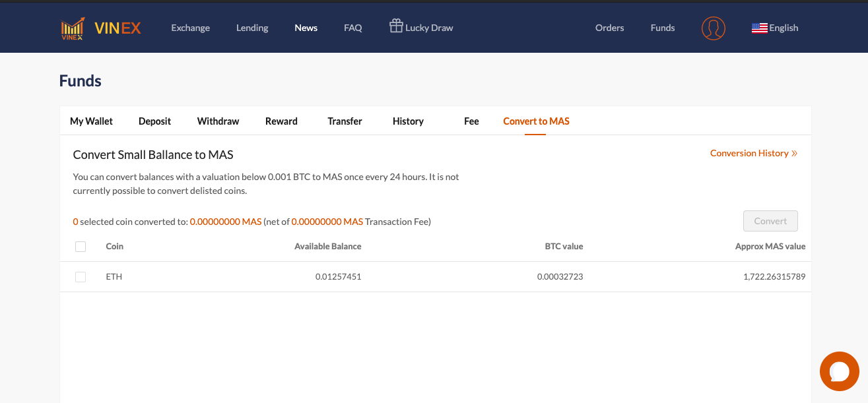868x403 pixels.
Task: Click the ETH coin name
Action: [114, 277]
